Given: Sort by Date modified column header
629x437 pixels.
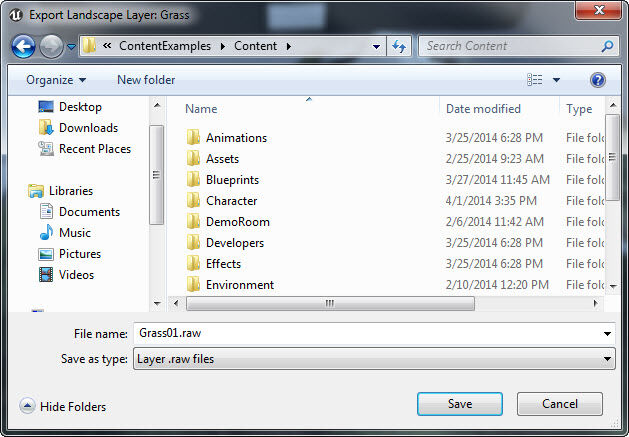Looking at the screenshot, I should tap(483, 109).
